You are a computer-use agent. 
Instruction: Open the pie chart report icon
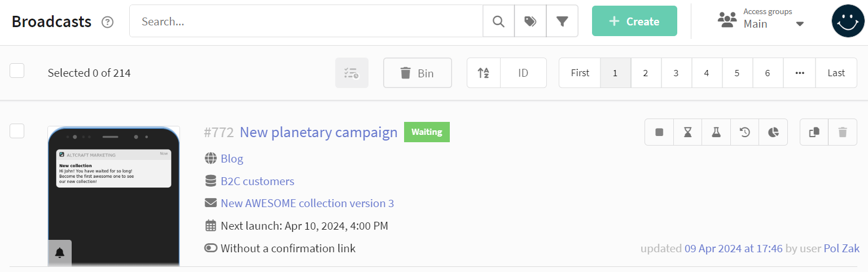773,132
